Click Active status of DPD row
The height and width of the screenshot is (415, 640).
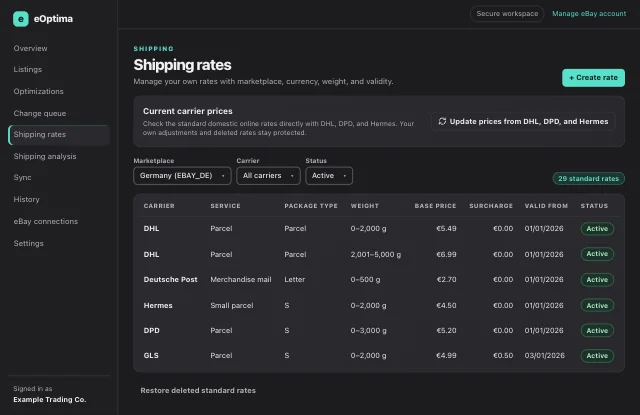[x=597, y=331]
